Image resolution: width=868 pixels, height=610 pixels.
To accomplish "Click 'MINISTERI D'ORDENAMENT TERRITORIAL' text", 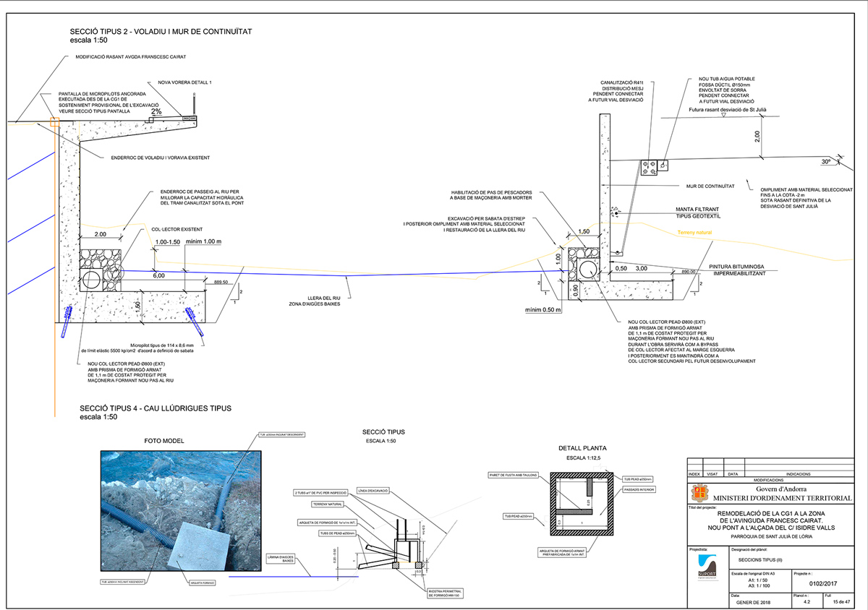I will 782,498.
